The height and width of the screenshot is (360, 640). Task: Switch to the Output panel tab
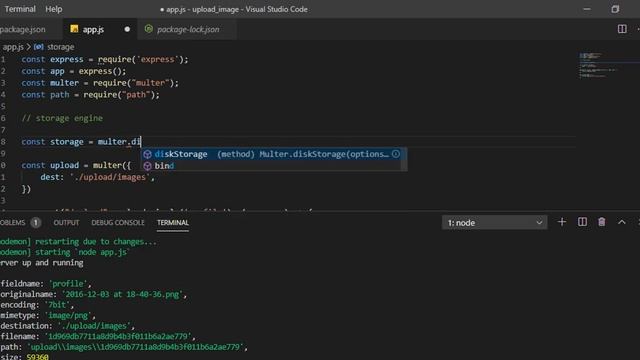[x=66, y=222]
